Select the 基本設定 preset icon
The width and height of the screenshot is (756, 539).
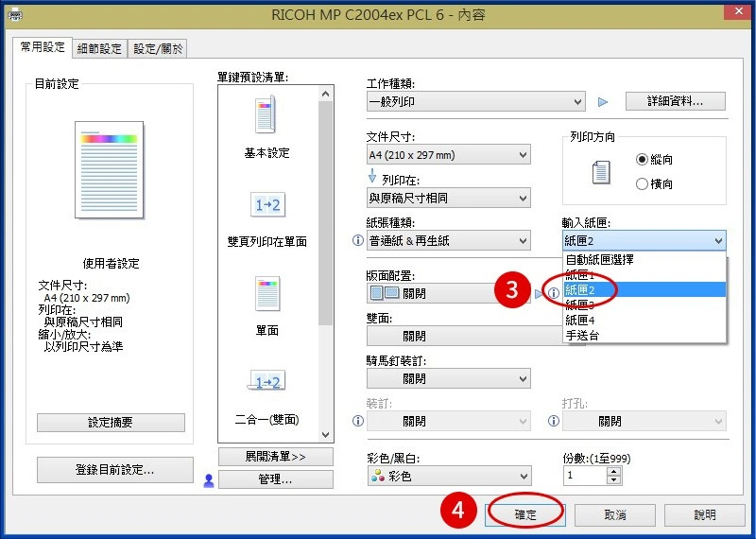(266, 114)
